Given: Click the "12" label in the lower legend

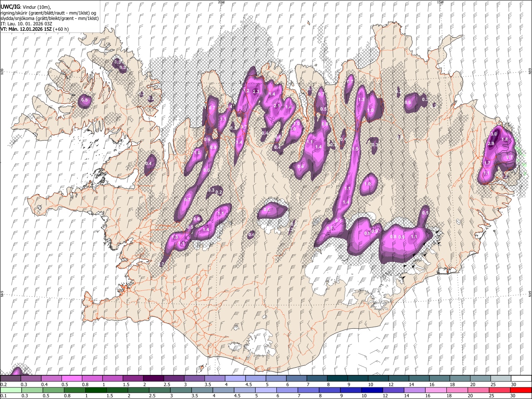Looking at the screenshot, I should [385, 396].
